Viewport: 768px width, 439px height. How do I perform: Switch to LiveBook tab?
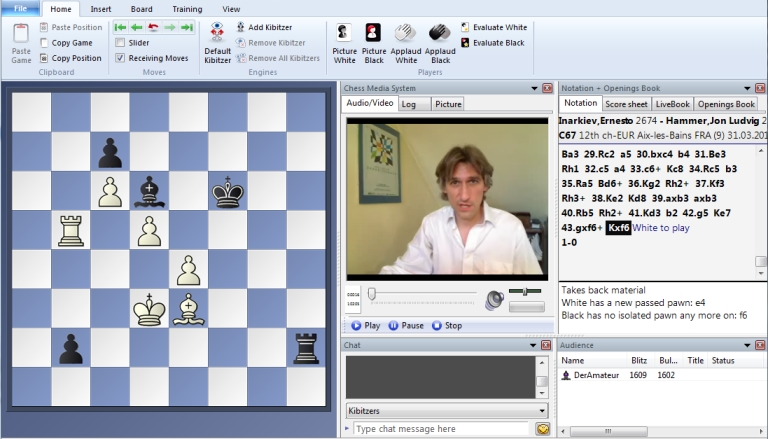pyautogui.click(x=672, y=104)
